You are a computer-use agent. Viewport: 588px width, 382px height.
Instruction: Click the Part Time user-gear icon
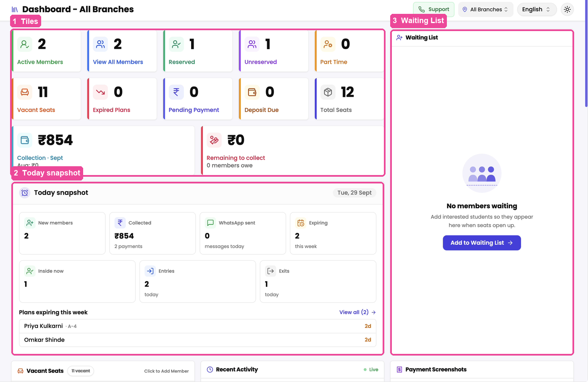328,44
